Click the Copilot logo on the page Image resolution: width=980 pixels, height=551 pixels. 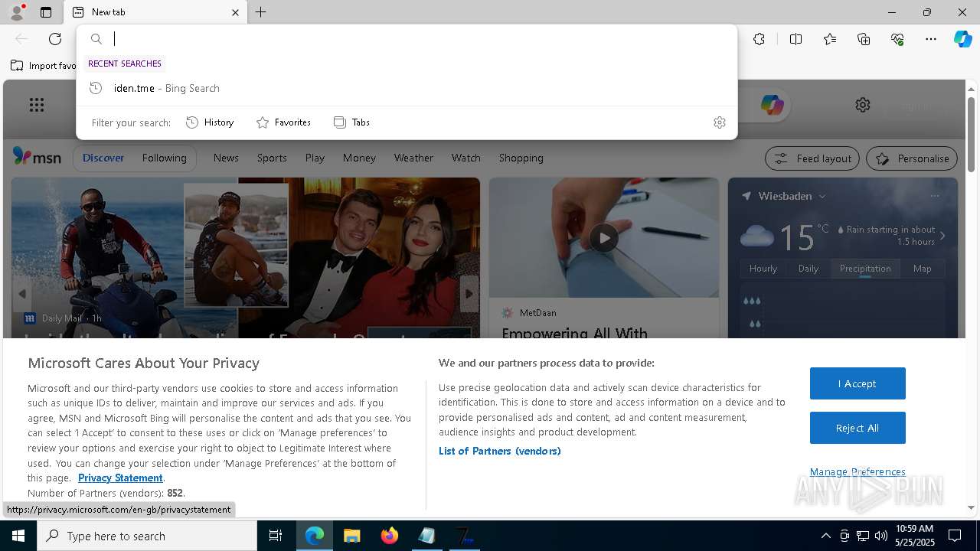coord(772,105)
